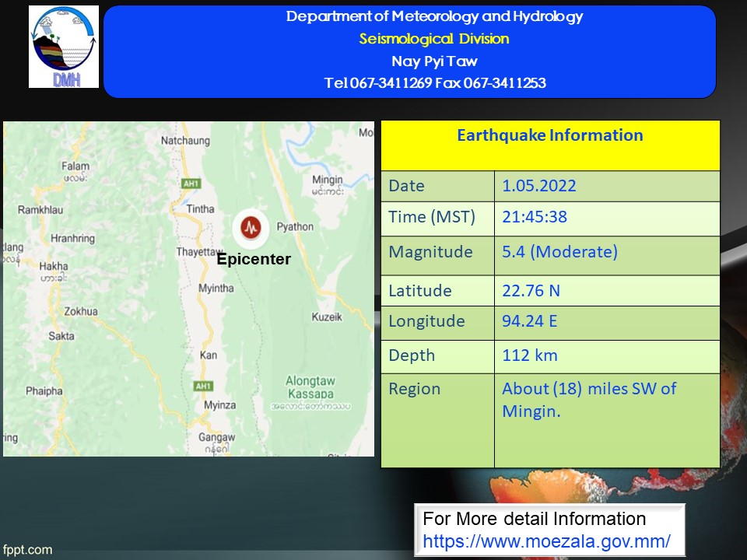The width and height of the screenshot is (747, 560).
Task: Click the 'Date' row label
Action: [406, 186]
